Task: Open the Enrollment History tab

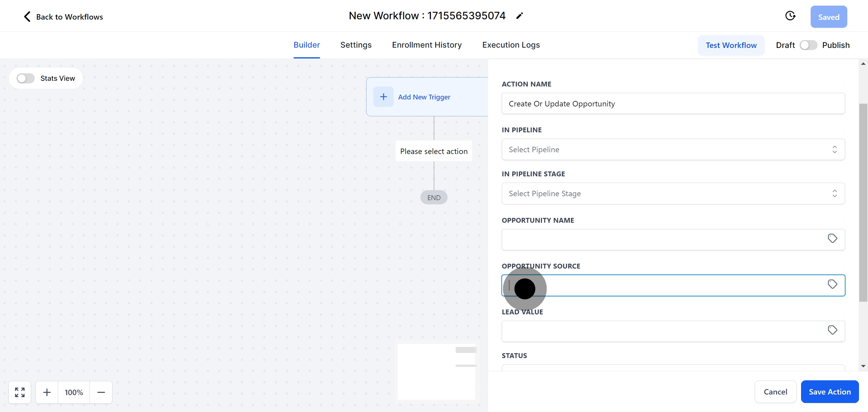Action: point(426,45)
